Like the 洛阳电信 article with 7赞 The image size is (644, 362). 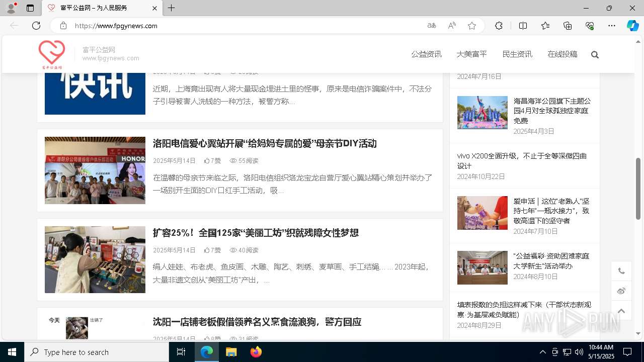(x=212, y=161)
